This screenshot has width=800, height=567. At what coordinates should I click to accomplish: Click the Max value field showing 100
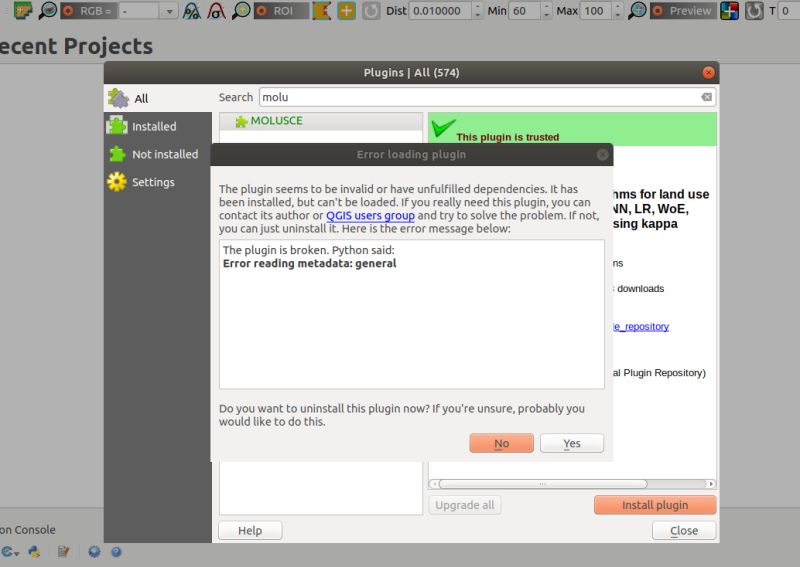tap(595, 11)
